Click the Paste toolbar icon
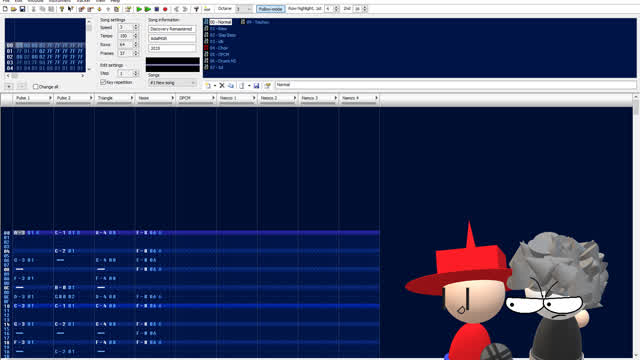The height and width of the screenshot is (360, 640). tap(51, 9)
